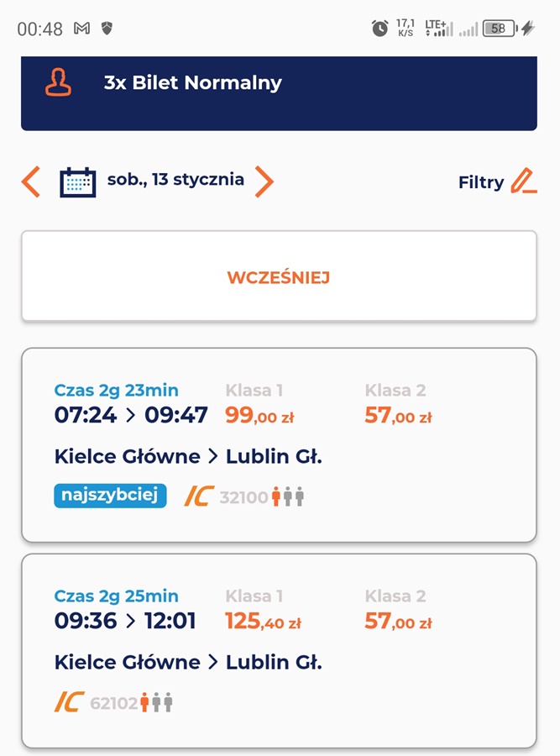560x756 pixels.
Task: Go to next day with right arrow
Action: 264,181
